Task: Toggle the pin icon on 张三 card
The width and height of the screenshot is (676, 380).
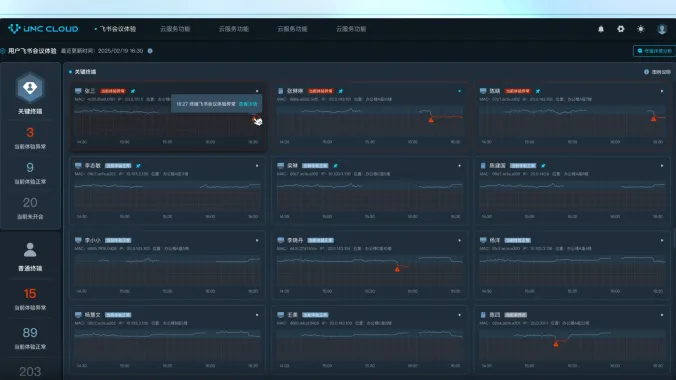Action: 133,91
